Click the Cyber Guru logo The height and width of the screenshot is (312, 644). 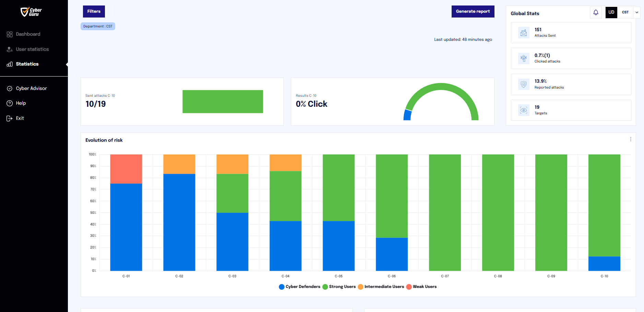(x=31, y=12)
